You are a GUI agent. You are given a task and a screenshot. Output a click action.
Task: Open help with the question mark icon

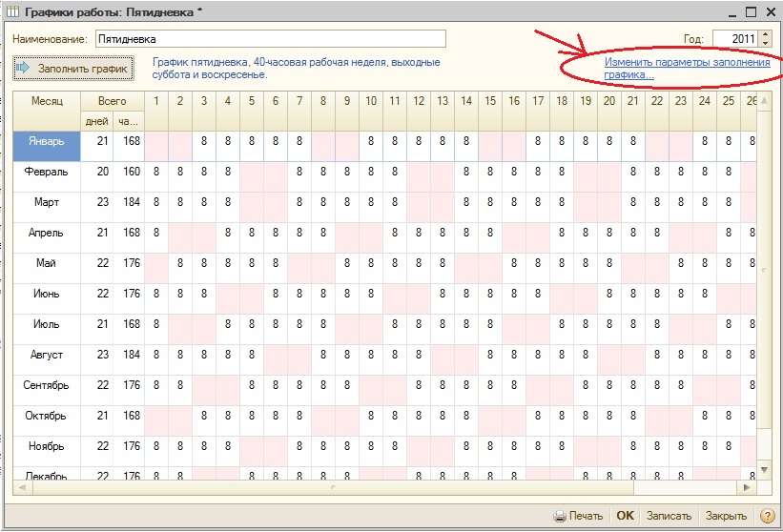click(x=767, y=516)
